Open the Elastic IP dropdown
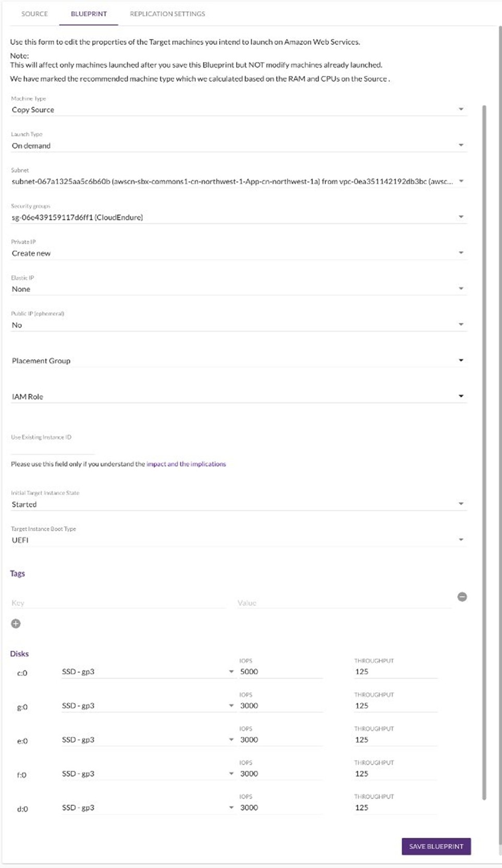The height and width of the screenshot is (868, 502). click(238, 289)
